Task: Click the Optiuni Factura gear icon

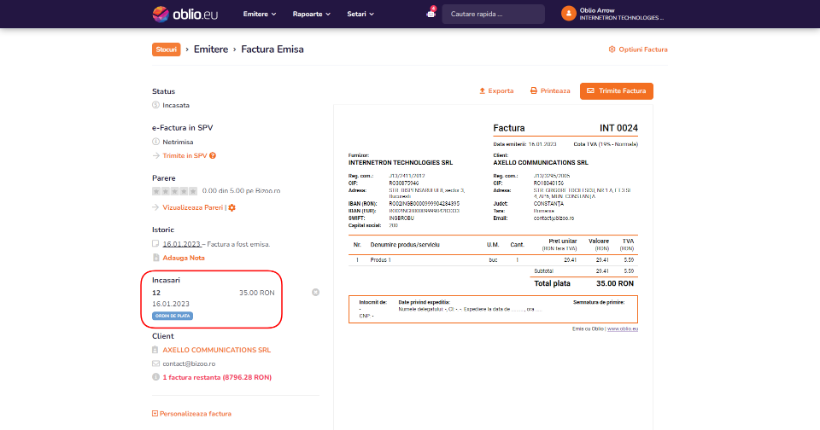Action: click(x=612, y=49)
